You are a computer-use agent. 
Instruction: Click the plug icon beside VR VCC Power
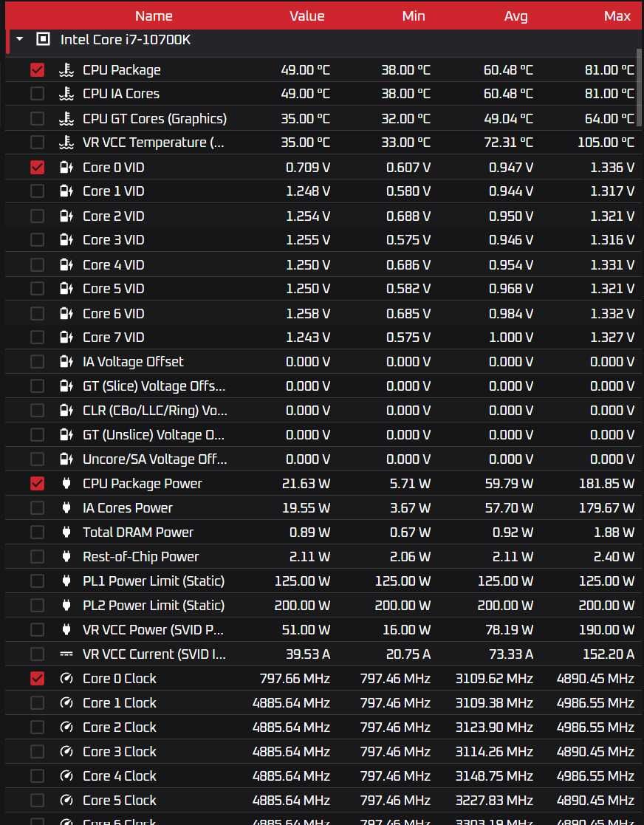pyautogui.click(x=66, y=629)
